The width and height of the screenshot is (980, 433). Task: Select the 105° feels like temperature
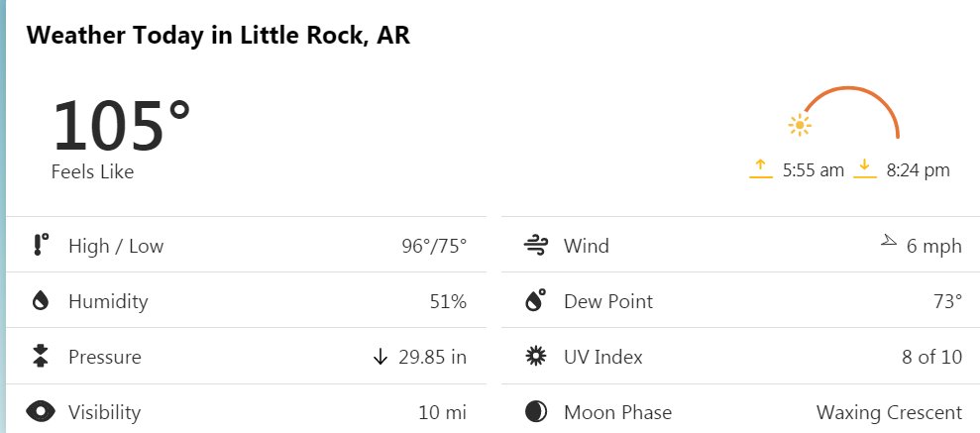[121, 126]
